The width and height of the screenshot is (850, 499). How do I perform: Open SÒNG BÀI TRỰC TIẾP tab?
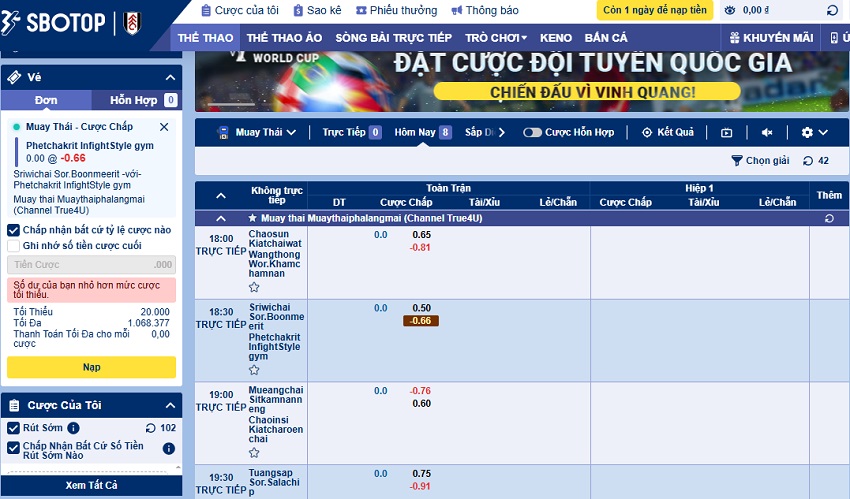[x=393, y=38]
